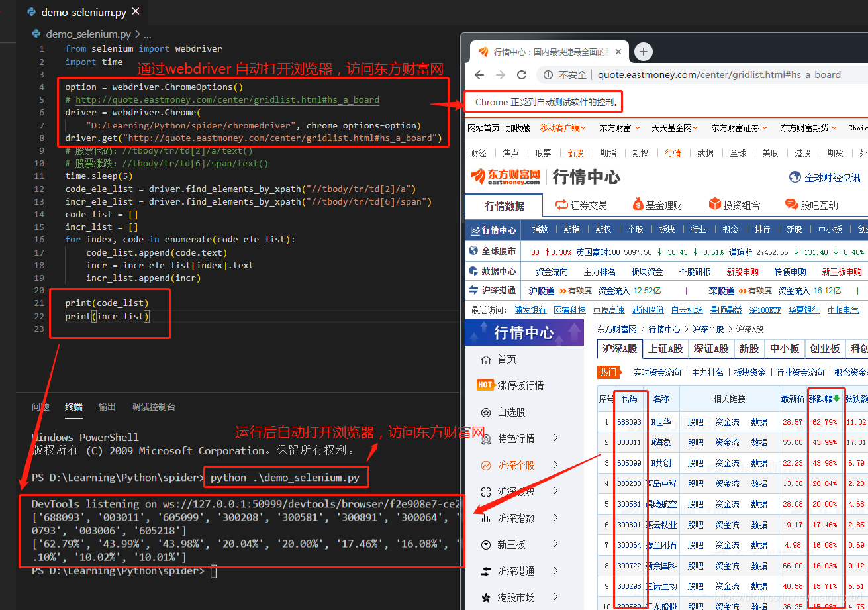The height and width of the screenshot is (610, 868).
Task: Switch to the 上证A股 table tab
Action: click(665, 348)
